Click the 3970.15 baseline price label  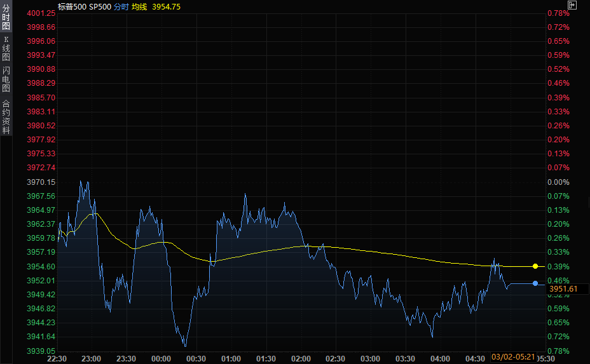[42, 182]
